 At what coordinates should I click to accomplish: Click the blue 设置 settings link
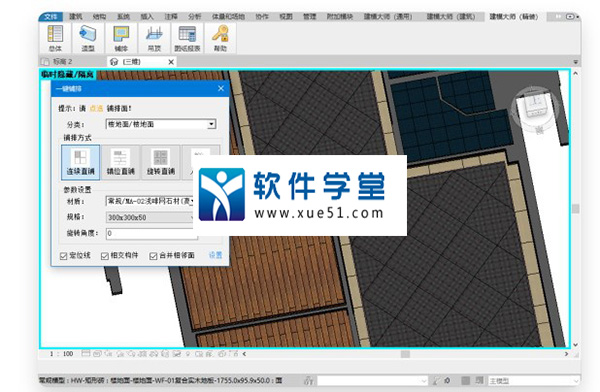tap(215, 255)
